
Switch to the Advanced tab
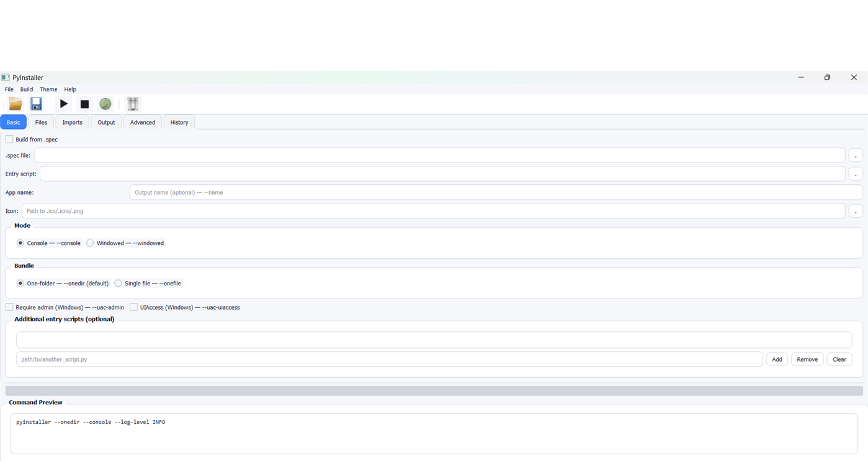[x=142, y=122]
